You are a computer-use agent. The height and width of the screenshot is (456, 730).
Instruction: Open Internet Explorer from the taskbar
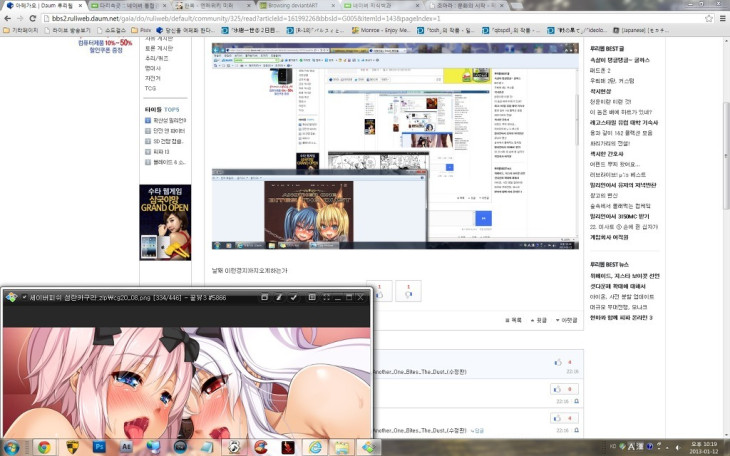click(x=316, y=446)
